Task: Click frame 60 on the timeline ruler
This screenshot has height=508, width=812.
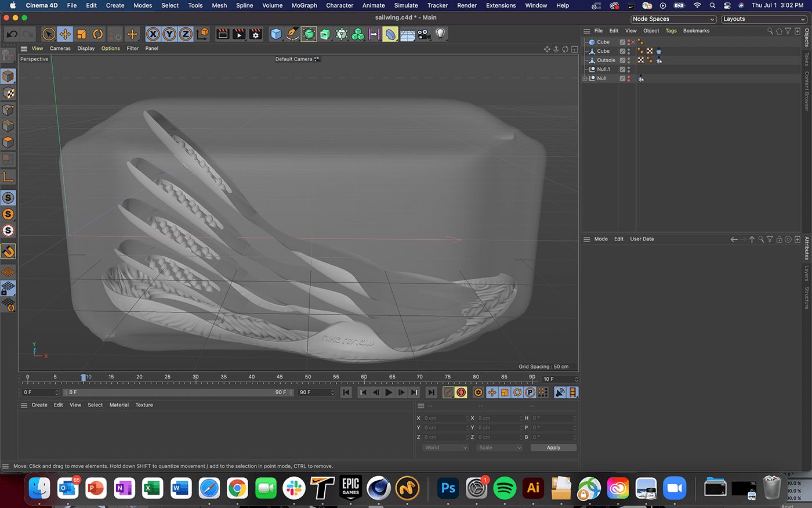Action: [x=364, y=377]
